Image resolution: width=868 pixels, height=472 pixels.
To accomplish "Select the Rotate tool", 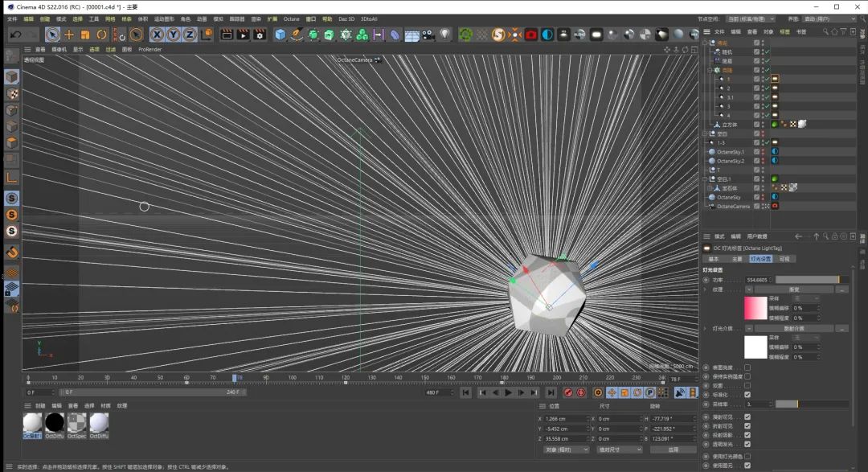I will point(102,35).
